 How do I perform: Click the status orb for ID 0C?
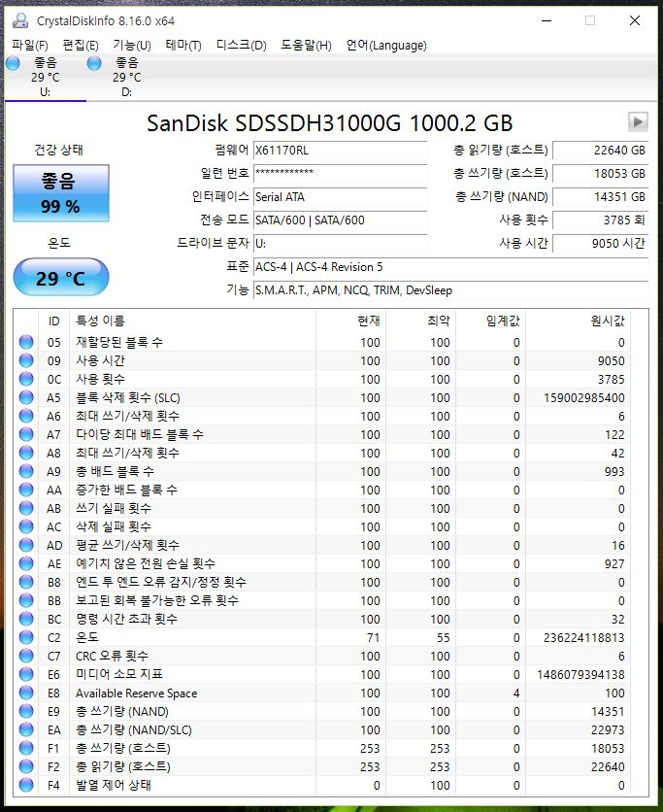[26, 379]
